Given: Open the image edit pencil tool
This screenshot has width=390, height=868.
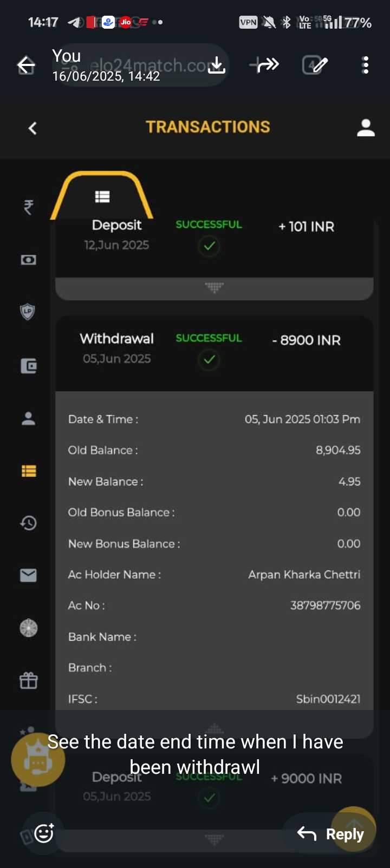Looking at the screenshot, I should [315, 65].
